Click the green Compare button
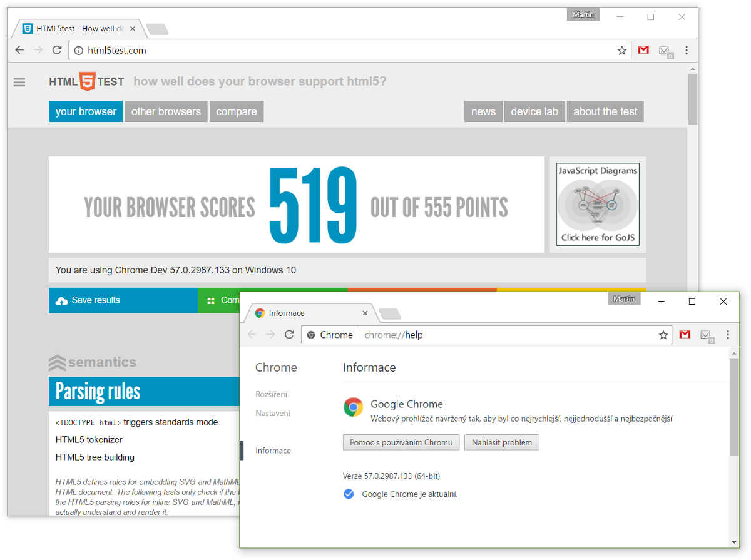The height and width of the screenshot is (560, 751). pyautogui.click(x=219, y=300)
